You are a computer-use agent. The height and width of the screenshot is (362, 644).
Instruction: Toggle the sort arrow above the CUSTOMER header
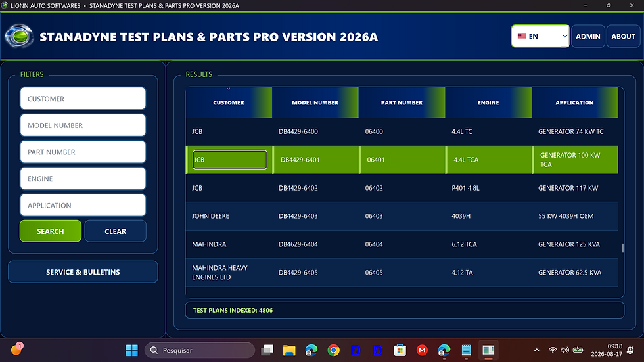point(229,89)
